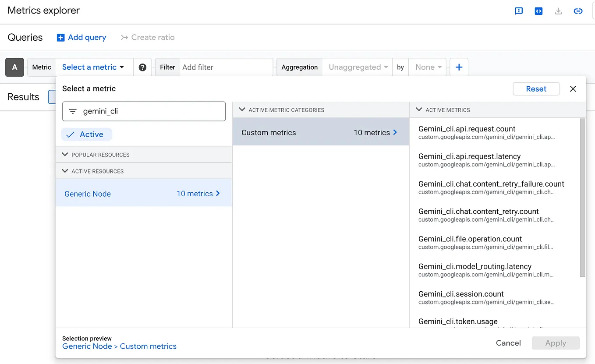Switch to MQL code editor icon
Viewport: 595px width, 364px height.
pos(538,11)
